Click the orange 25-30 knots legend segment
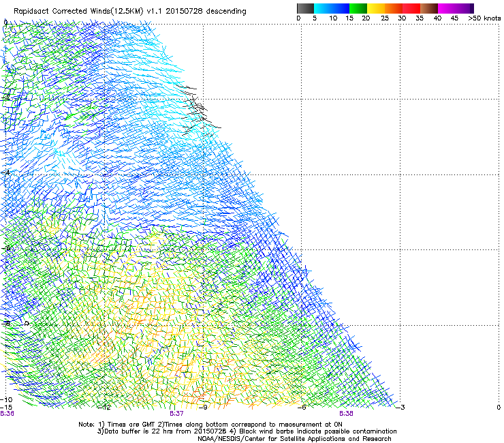Screen dimensions: 504x443 pyautogui.click(x=394, y=8)
